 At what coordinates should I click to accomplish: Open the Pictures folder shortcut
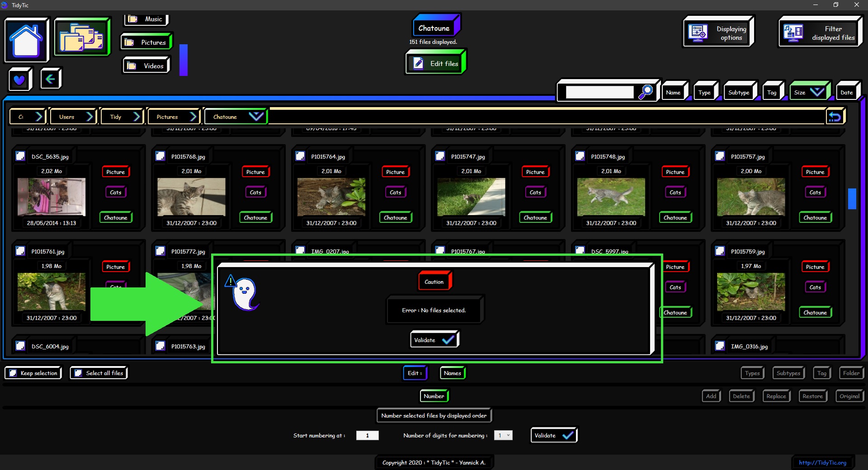coord(146,42)
